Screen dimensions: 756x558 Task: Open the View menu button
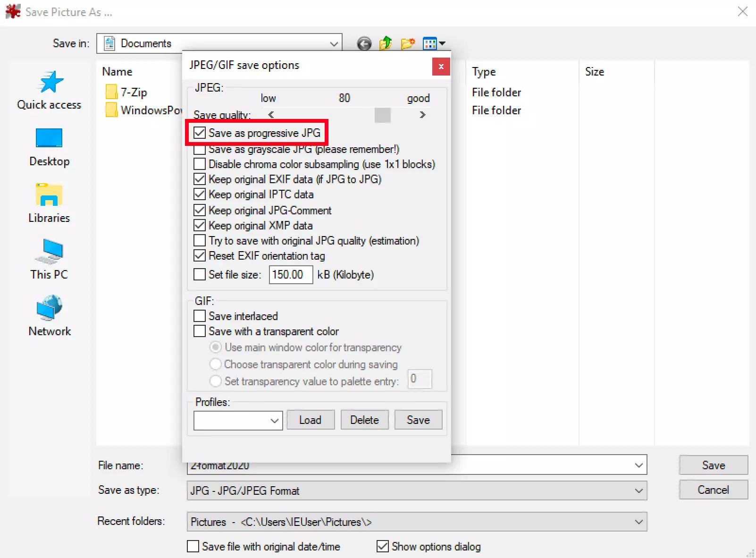click(x=434, y=44)
